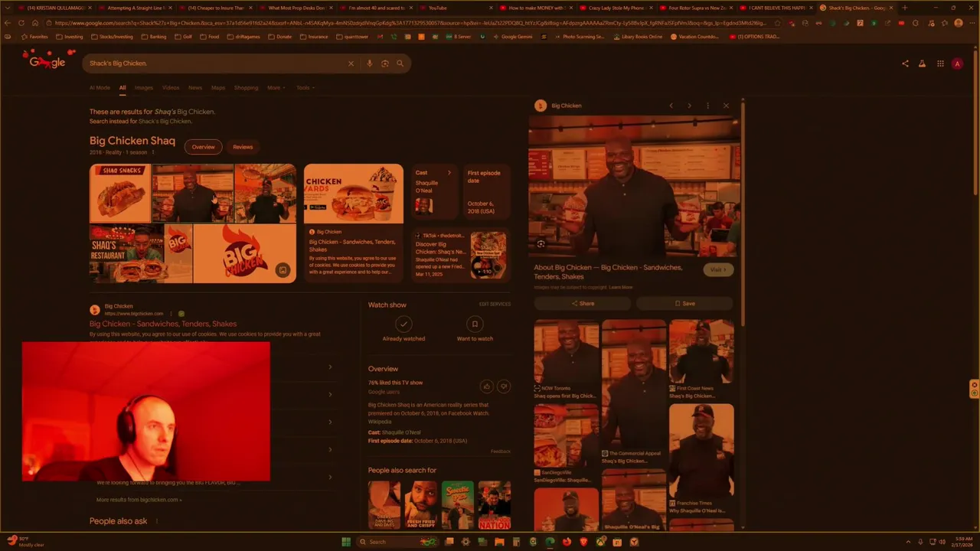
Task: Open the TikTok Discover Big Chicken video card
Action: click(459, 255)
